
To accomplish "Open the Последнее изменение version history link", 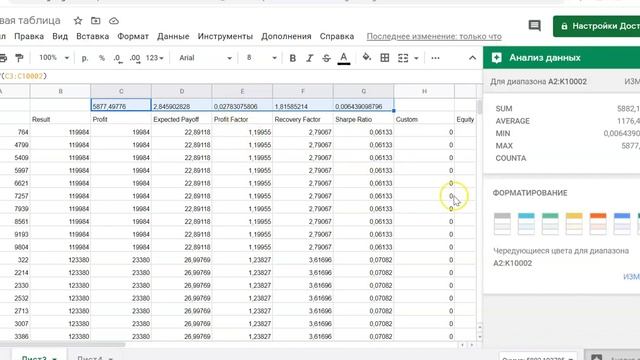I will pyautogui.click(x=434, y=36).
